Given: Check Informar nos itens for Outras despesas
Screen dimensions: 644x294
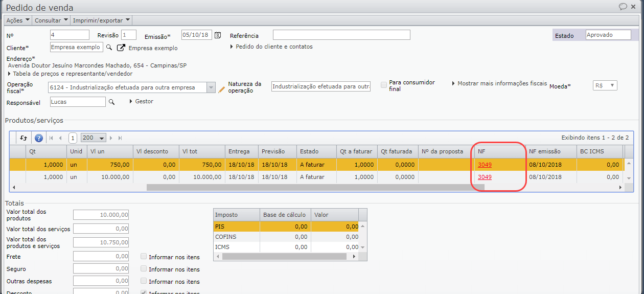Looking at the screenshot, I should 144,281.
